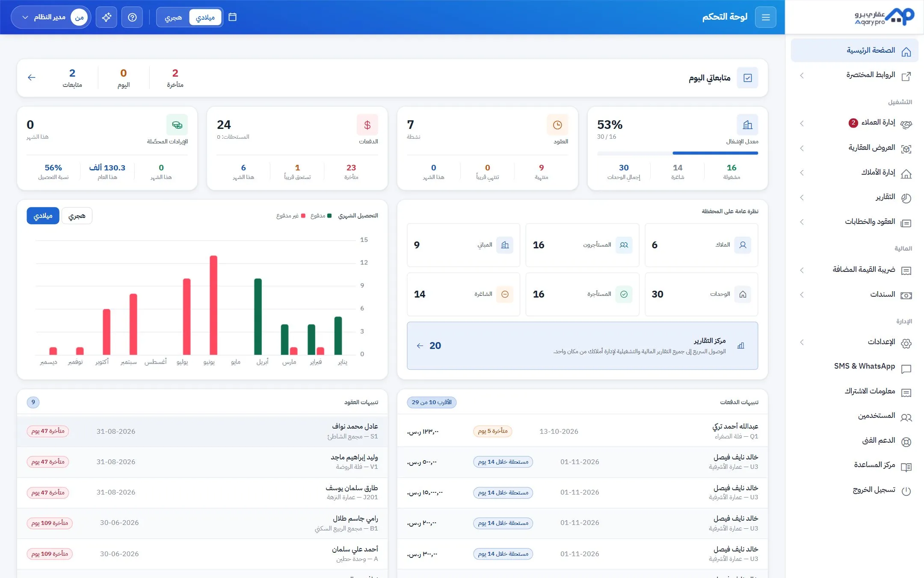The image size is (924, 578).
Task: Click the الوحدات home icon
Action: [x=743, y=294]
